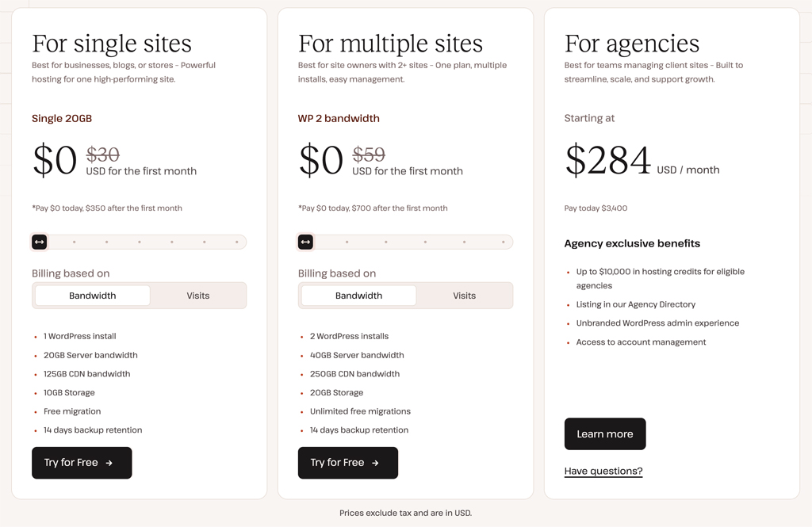Click arrow icon on multiple-sites Try for Free

[376, 463]
